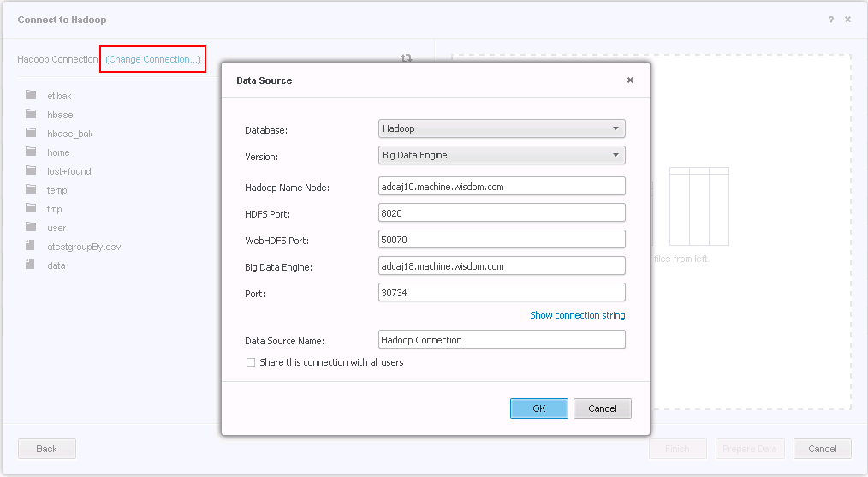Viewport: 868px width, 477px height.
Task: Click the refresh icon above file list
Action: 407,58
